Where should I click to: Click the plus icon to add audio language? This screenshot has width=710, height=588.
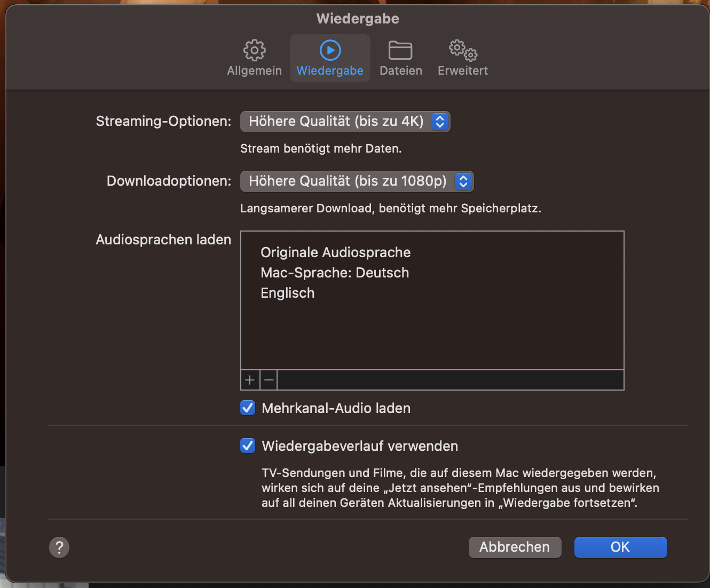click(x=250, y=380)
